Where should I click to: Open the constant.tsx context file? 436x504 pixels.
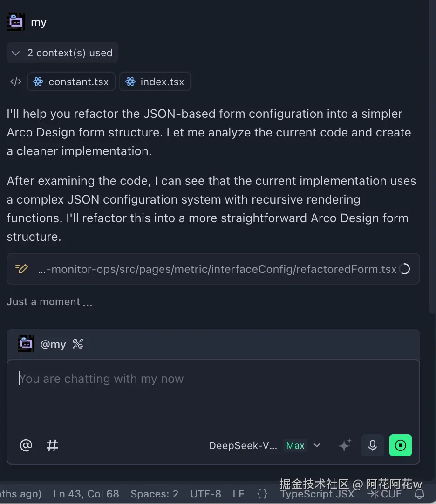(x=71, y=82)
